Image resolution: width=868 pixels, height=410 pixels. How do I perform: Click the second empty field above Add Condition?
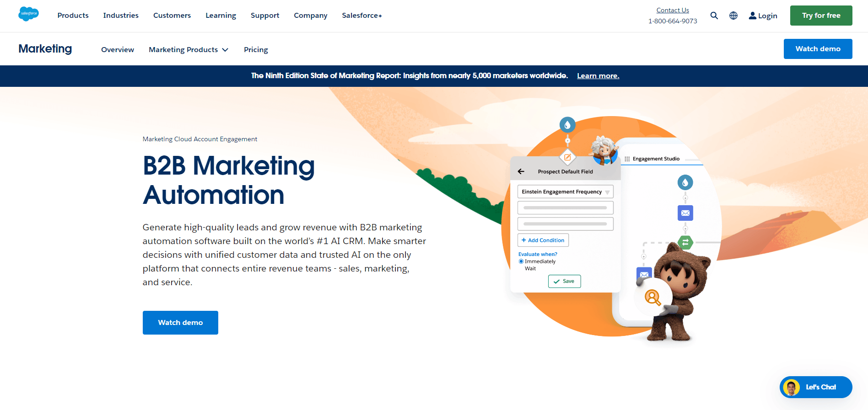point(566,224)
